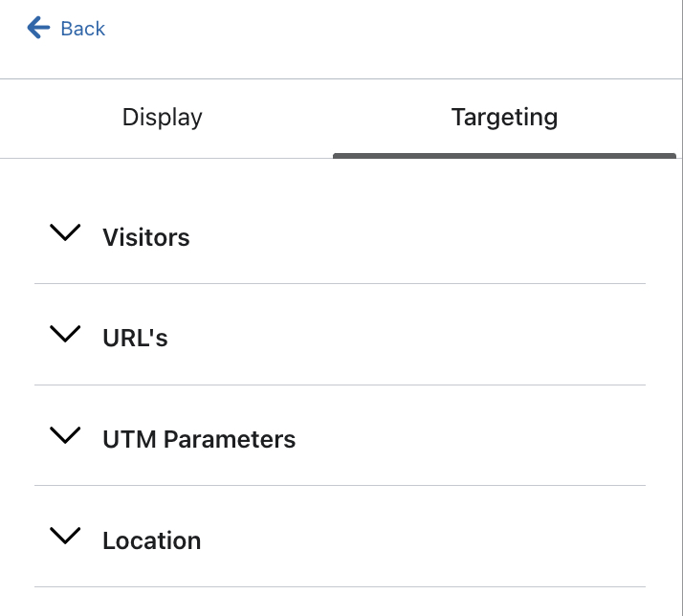This screenshot has height=616, width=683.
Task: Click the Visitors section heading text
Action: tap(146, 237)
